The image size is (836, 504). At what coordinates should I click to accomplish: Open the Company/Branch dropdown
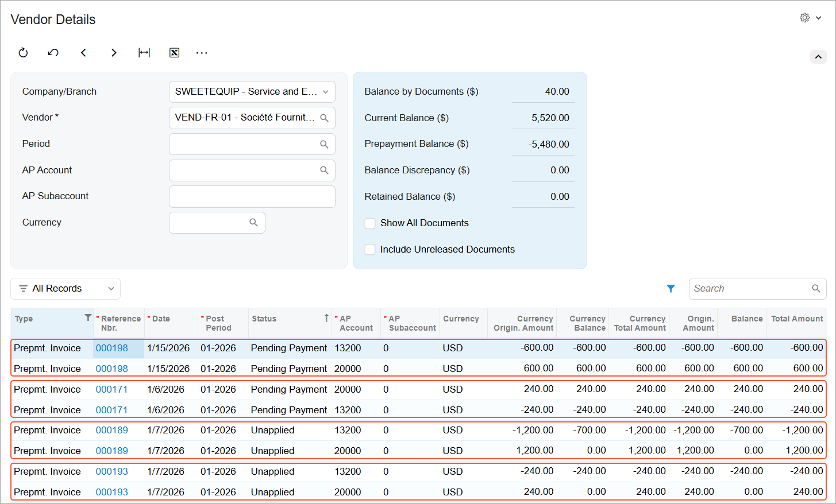pyautogui.click(x=252, y=92)
